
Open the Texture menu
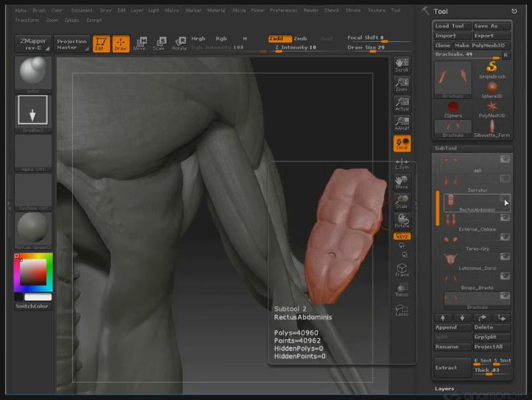pos(377,10)
